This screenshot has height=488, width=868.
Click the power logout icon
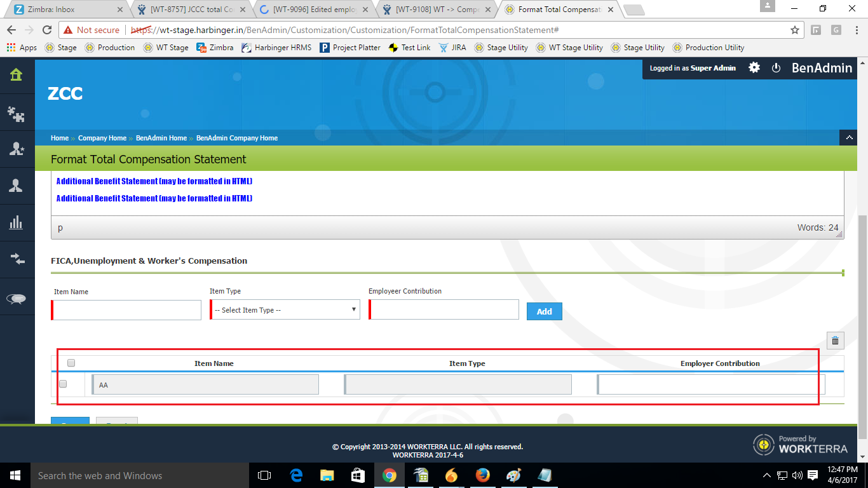click(x=776, y=68)
